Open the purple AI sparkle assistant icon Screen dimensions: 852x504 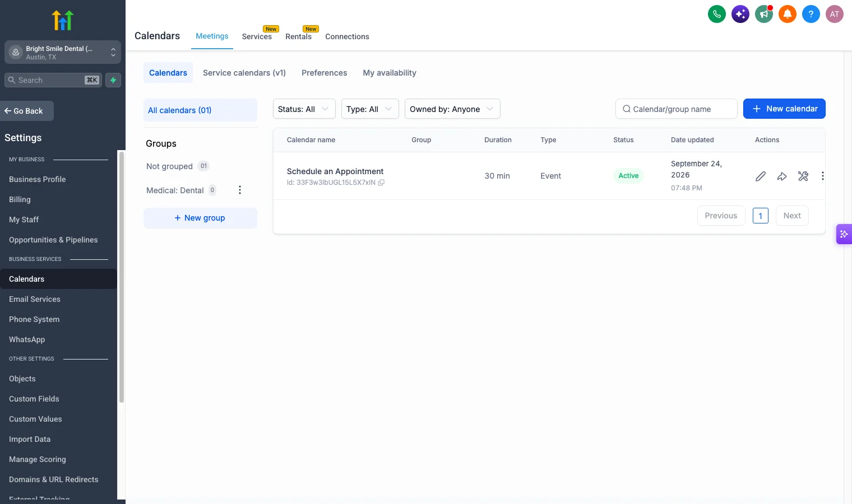[740, 14]
